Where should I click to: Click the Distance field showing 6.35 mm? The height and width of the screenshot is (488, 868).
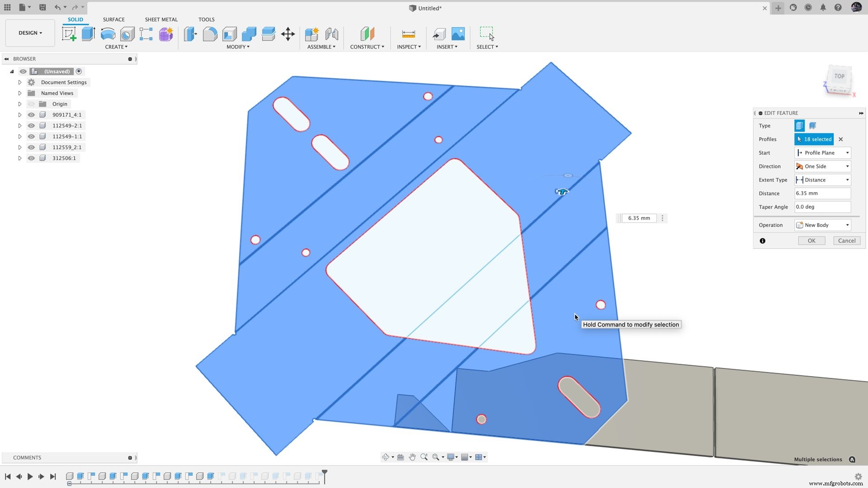pos(822,193)
